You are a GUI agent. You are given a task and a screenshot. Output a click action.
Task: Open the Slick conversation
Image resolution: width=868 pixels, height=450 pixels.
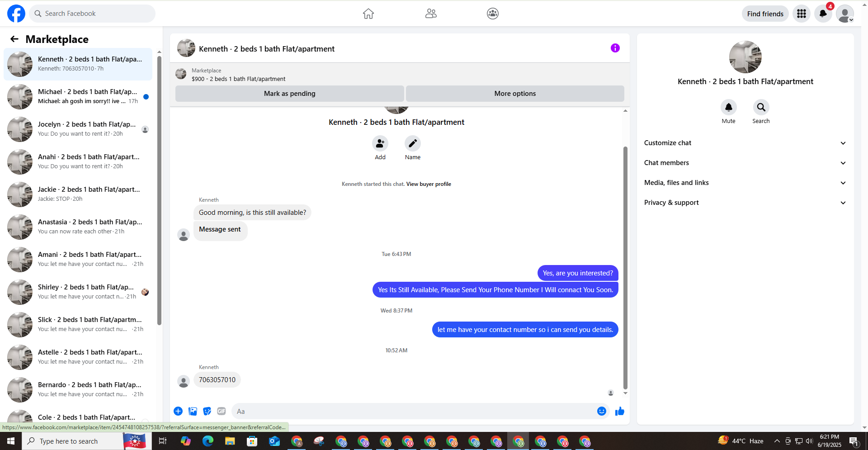78,324
